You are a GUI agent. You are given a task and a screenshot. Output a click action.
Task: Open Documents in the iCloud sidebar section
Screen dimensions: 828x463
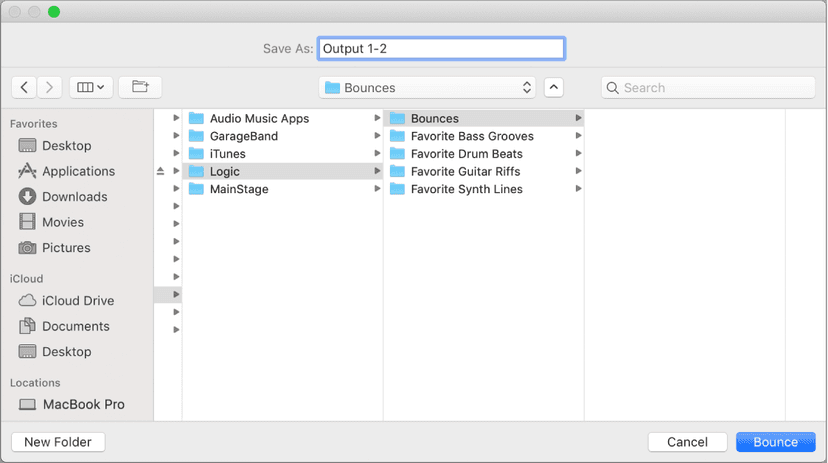(x=64, y=326)
